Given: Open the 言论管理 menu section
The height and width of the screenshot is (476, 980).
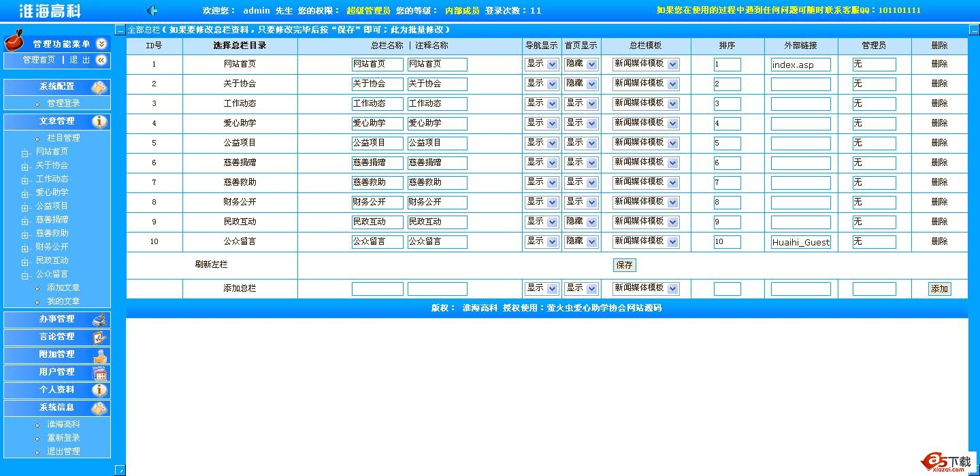Looking at the screenshot, I should (56, 337).
